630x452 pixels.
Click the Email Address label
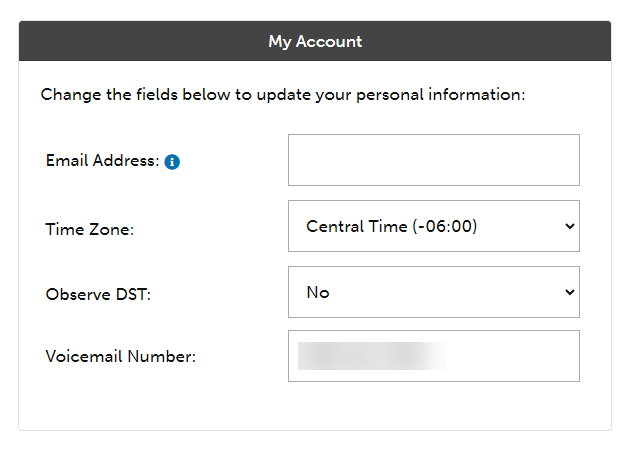pos(102,161)
